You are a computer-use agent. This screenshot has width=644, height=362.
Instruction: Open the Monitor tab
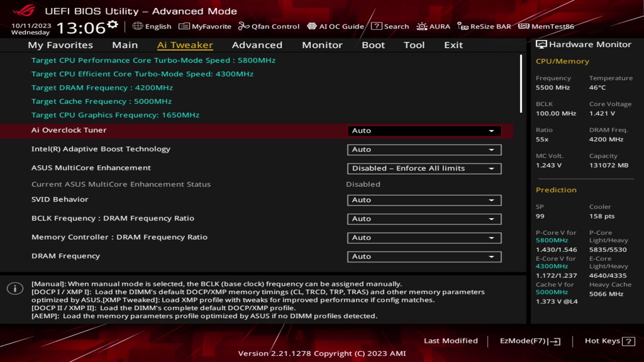(322, 45)
